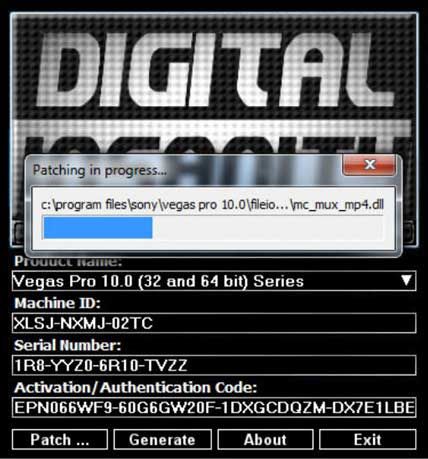This screenshot has height=459, width=428.
Task: Close the Patching in progress dialog
Action: pos(370,165)
